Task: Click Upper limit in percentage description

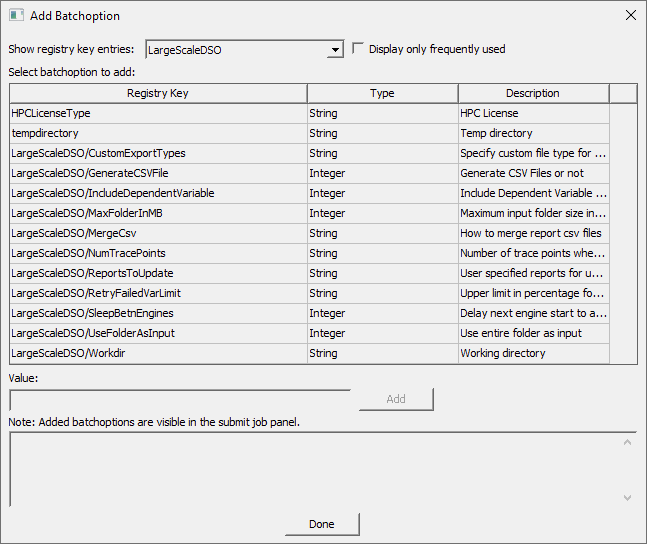Action: point(534,293)
